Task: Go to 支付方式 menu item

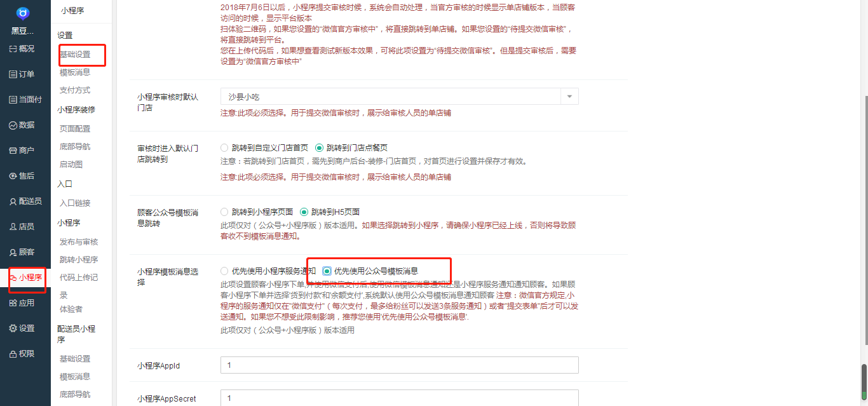Action: 75,90
